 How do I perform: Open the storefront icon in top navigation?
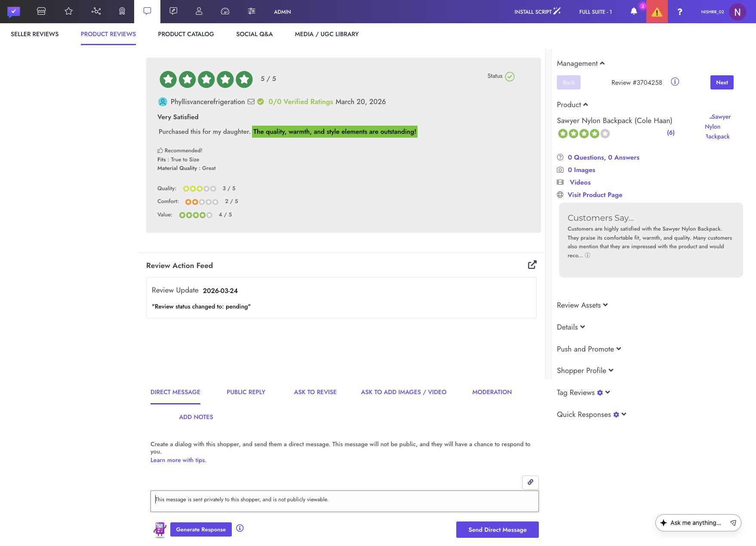pos(41,11)
